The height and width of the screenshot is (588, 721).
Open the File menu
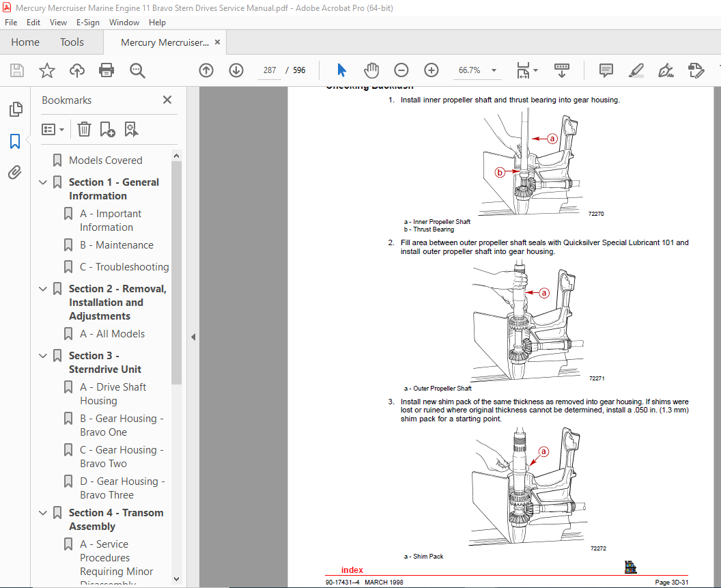pyautogui.click(x=10, y=23)
